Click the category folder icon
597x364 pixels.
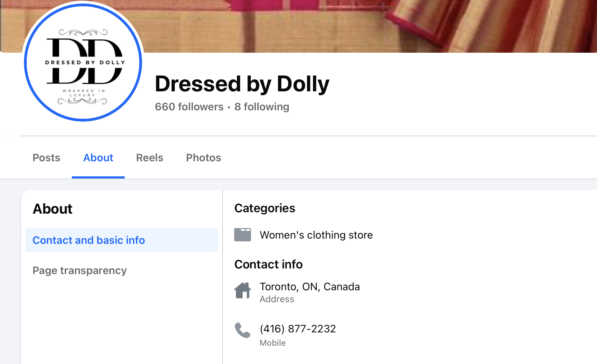tap(243, 235)
